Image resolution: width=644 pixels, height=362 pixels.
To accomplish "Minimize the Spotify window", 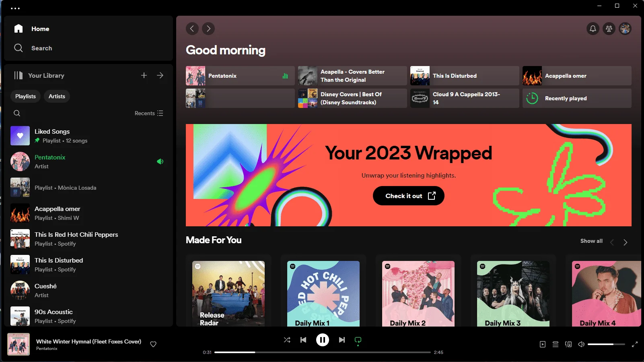I will (x=599, y=6).
